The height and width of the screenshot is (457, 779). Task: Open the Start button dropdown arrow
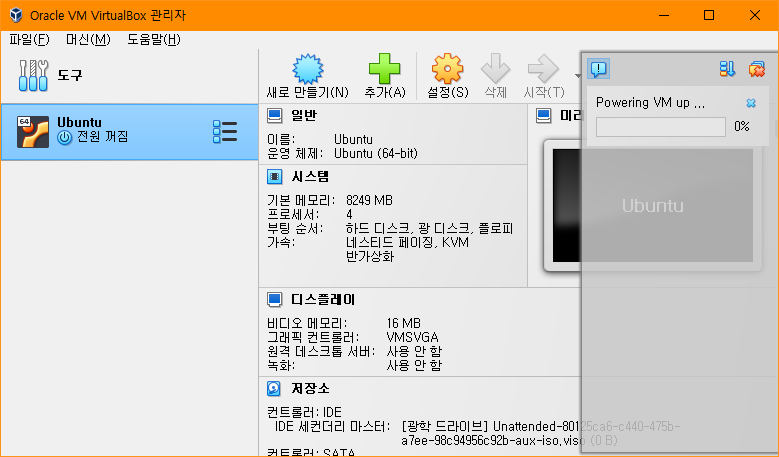click(x=577, y=76)
